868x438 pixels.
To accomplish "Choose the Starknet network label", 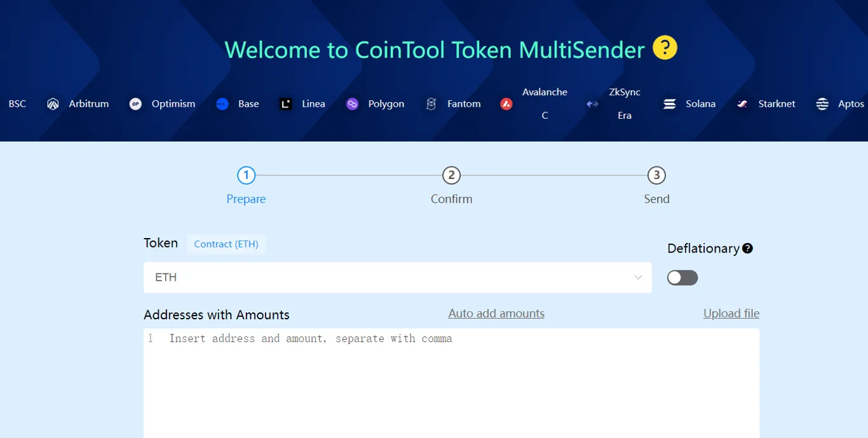I will [x=776, y=104].
